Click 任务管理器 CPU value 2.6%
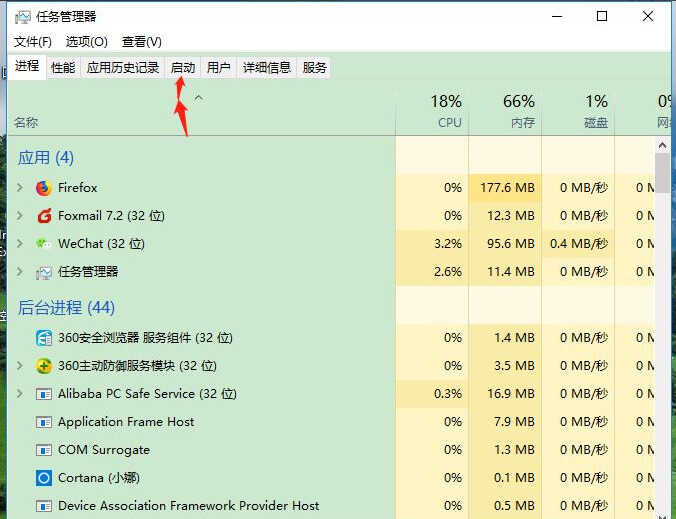676x519 pixels. pyautogui.click(x=448, y=272)
